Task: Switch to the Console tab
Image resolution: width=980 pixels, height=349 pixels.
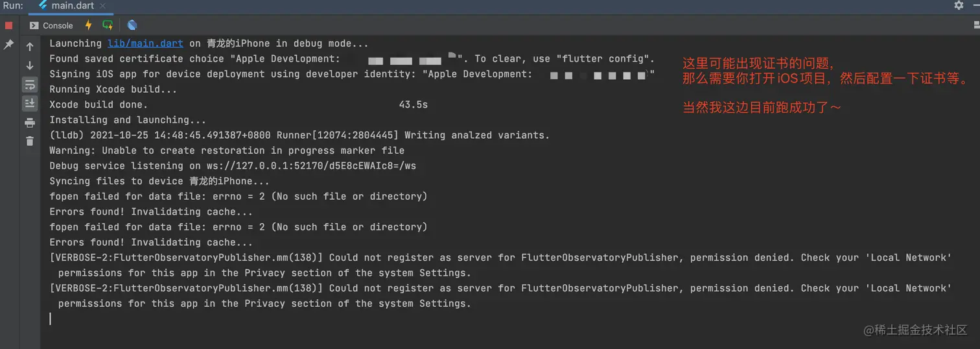Action: coord(51,25)
